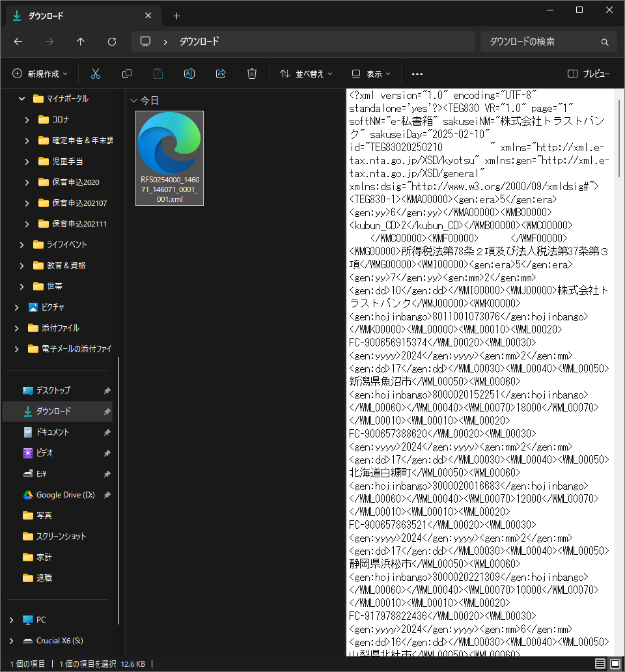Unpin デスクトップ from quick access
625x672 pixels.
coord(107,391)
